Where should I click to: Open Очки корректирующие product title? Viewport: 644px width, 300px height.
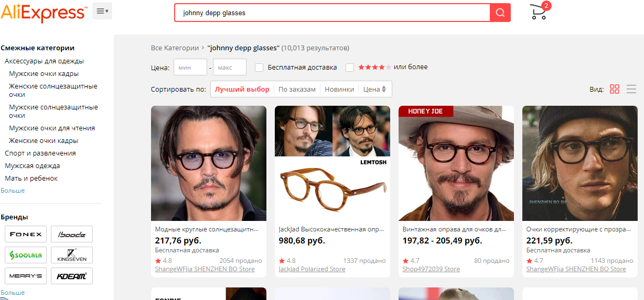pos(578,229)
